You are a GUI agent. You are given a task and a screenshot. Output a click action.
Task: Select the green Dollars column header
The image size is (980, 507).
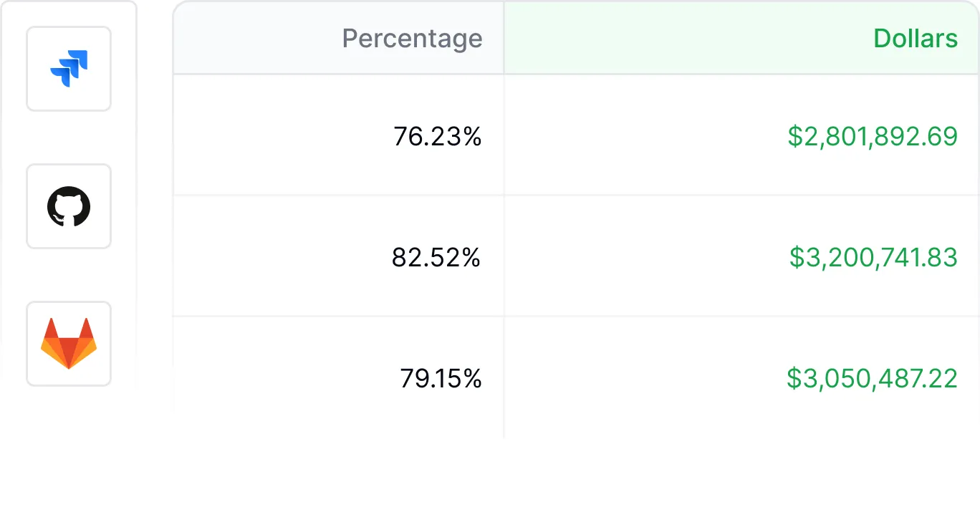click(915, 38)
